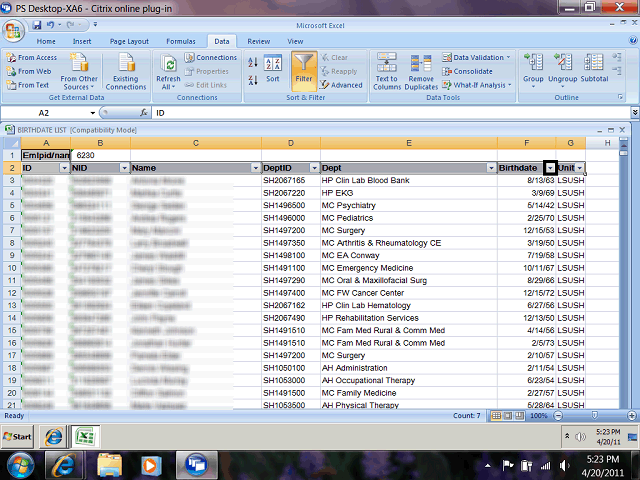Image resolution: width=640 pixels, height=480 pixels.
Task: Select the entire column E header
Action: point(408,143)
